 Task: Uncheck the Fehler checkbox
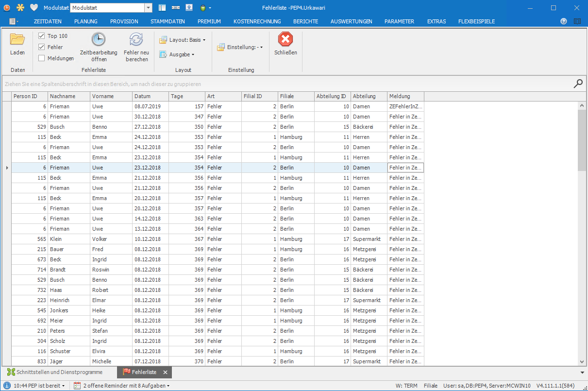coord(42,47)
